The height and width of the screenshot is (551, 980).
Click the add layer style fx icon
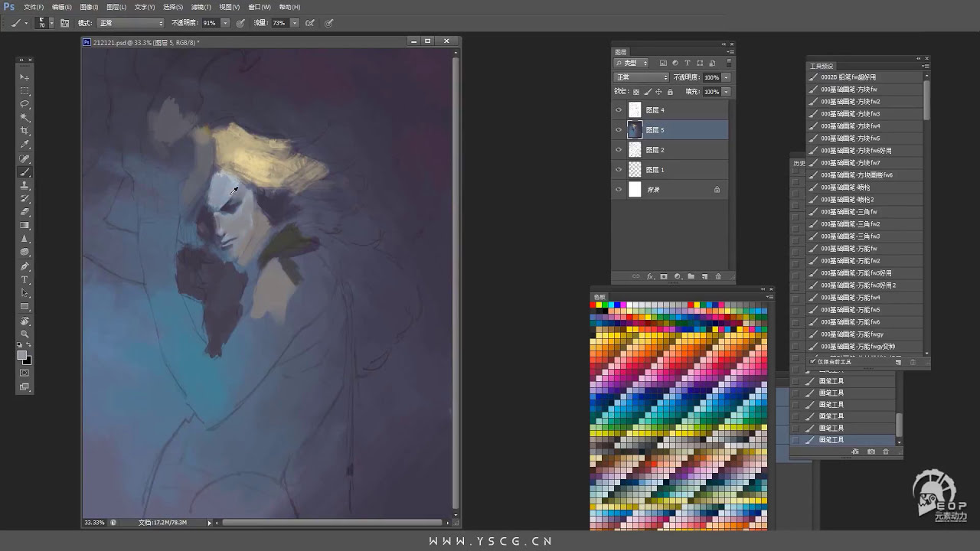pos(649,276)
